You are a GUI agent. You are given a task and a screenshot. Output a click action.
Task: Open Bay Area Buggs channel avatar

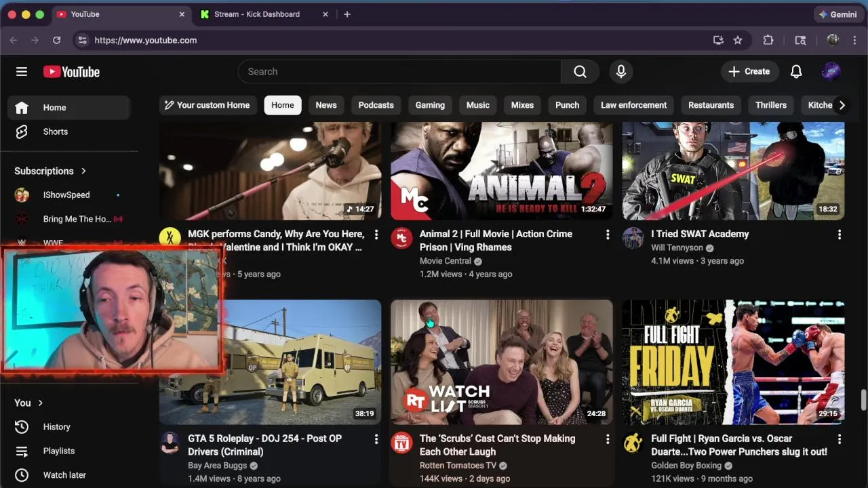click(x=170, y=443)
